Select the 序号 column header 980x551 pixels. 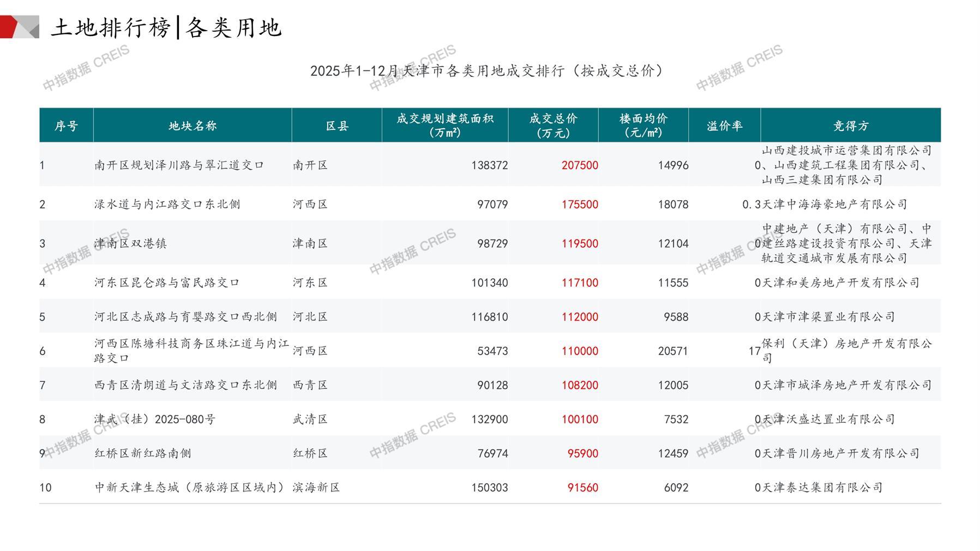66,126
